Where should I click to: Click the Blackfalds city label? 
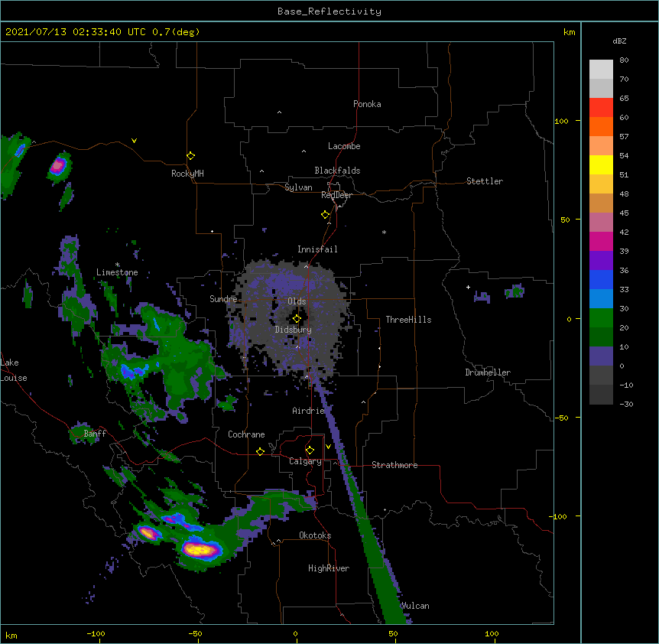point(337,171)
